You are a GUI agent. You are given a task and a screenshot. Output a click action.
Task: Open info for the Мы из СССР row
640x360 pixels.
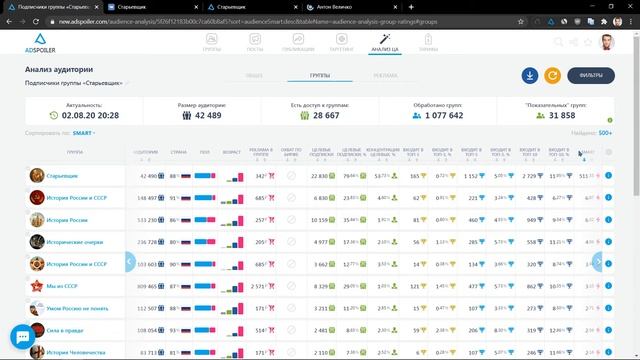(x=608, y=286)
